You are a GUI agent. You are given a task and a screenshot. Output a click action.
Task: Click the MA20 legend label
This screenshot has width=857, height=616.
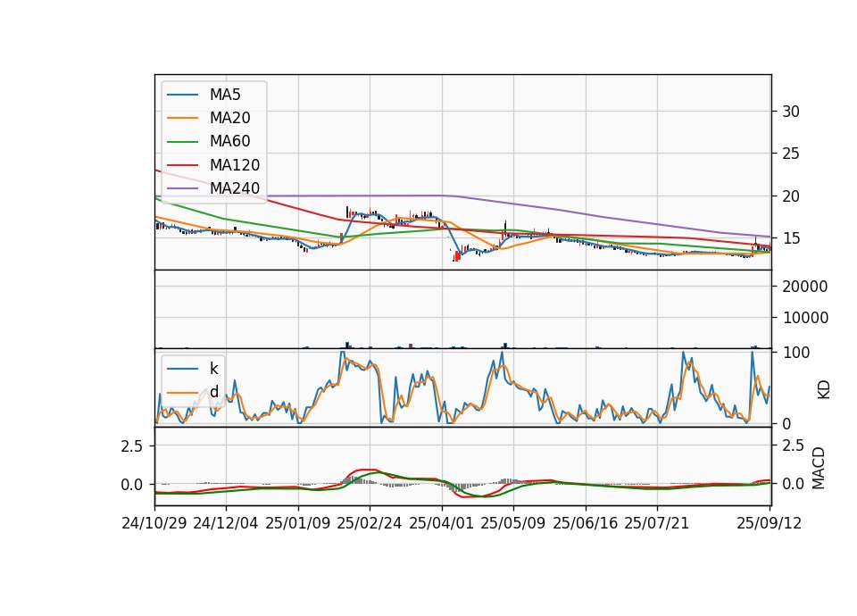[229, 118]
